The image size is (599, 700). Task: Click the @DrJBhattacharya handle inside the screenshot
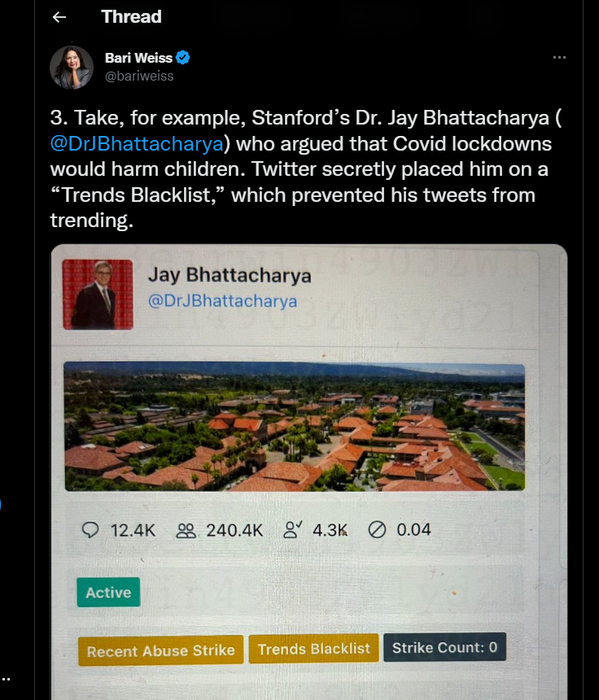tap(222, 301)
